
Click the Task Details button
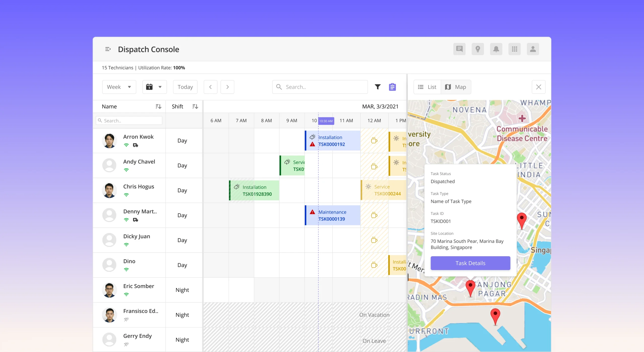point(470,263)
